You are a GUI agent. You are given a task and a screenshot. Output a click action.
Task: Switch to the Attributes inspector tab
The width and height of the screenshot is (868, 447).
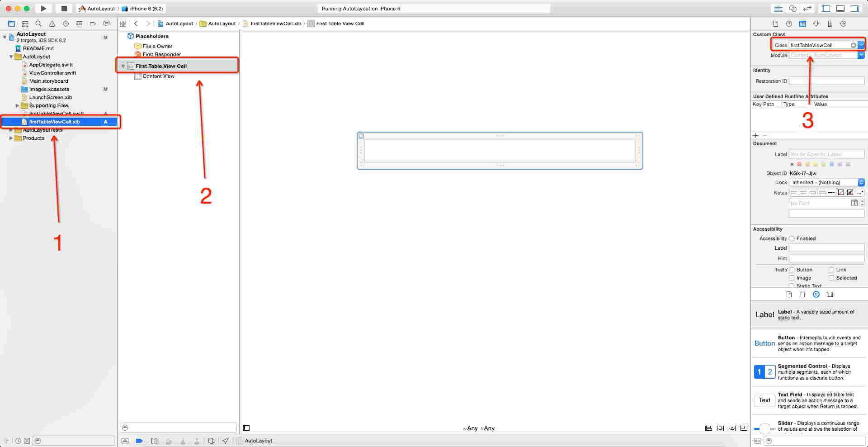coord(816,24)
